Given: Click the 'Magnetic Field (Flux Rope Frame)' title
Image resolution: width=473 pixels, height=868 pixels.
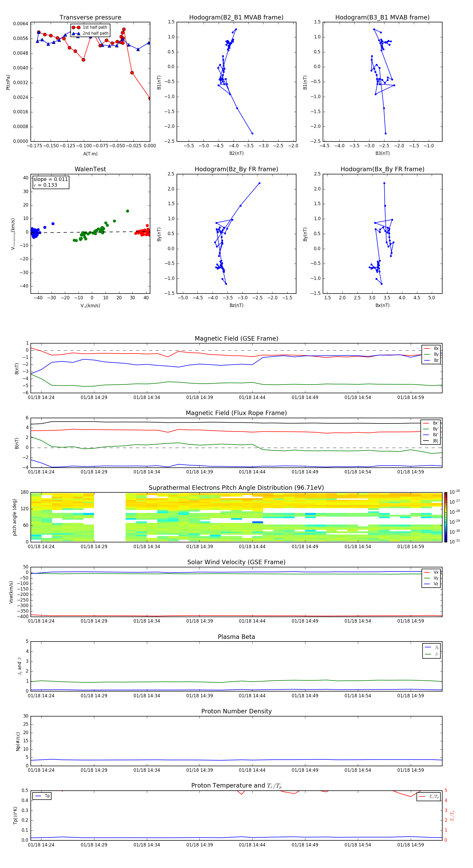Looking at the screenshot, I should (x=236, y=413).
